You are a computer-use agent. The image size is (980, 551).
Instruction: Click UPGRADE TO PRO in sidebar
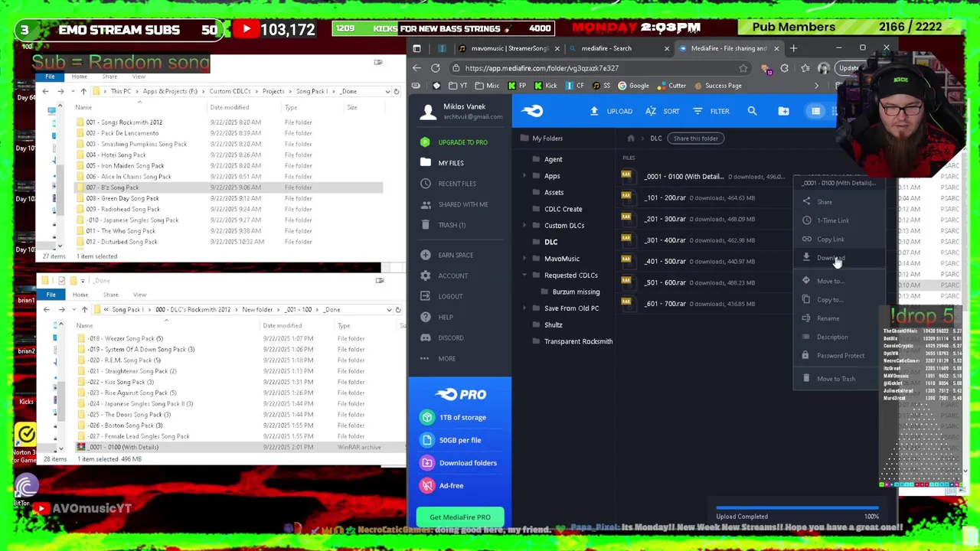(x=456, y=142)
